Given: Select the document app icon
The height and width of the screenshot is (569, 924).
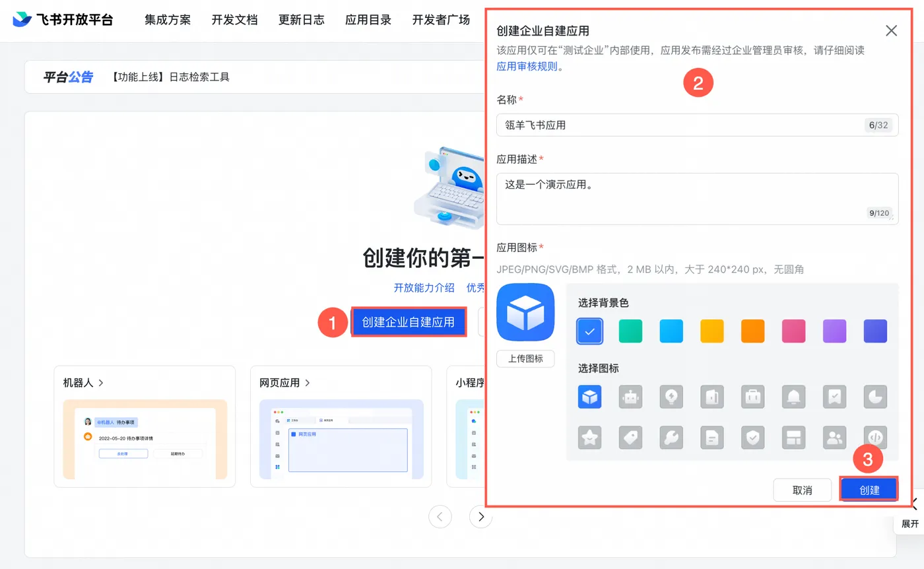Looking at the screenshot, I should tap(712, 437).
